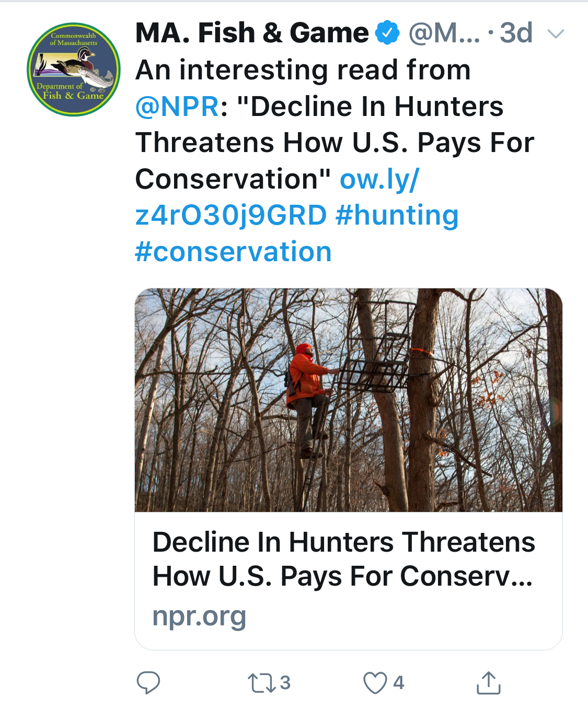Visit the @NPR mention
Viewport: 588px width, 711px height.
click(x=177, y=107)
